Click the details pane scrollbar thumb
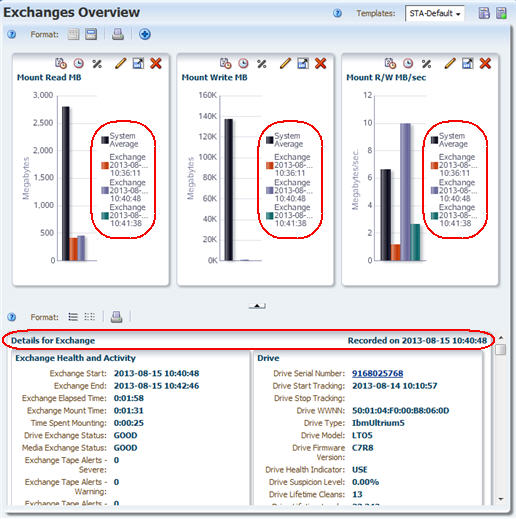The width and height of the screenshot is (516, 519). (501, 350)
